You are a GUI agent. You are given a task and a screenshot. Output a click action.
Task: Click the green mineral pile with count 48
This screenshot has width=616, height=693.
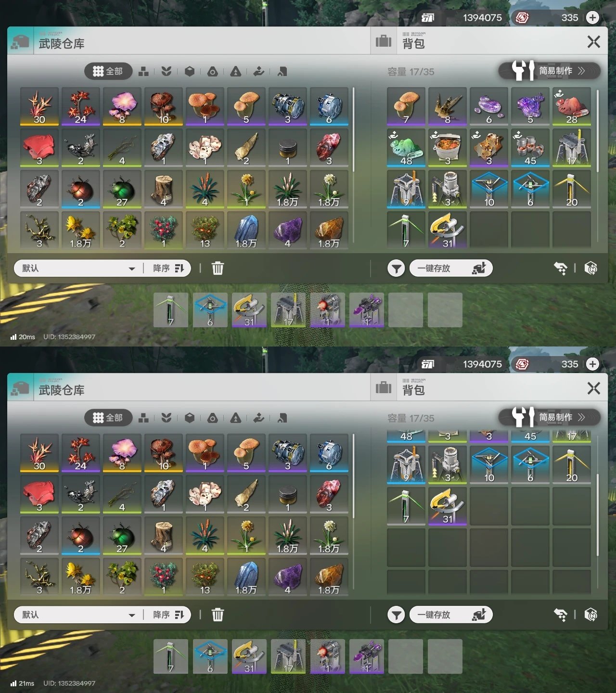(406, 148)
